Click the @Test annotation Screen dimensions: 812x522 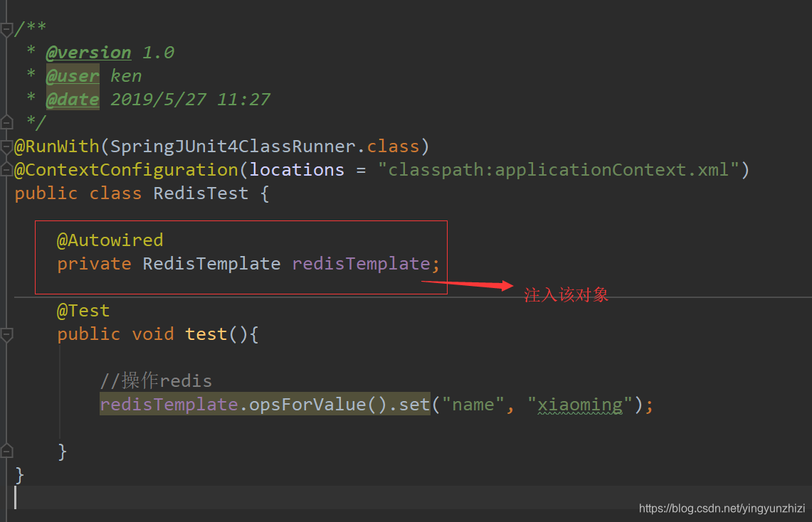pos(83,310)
